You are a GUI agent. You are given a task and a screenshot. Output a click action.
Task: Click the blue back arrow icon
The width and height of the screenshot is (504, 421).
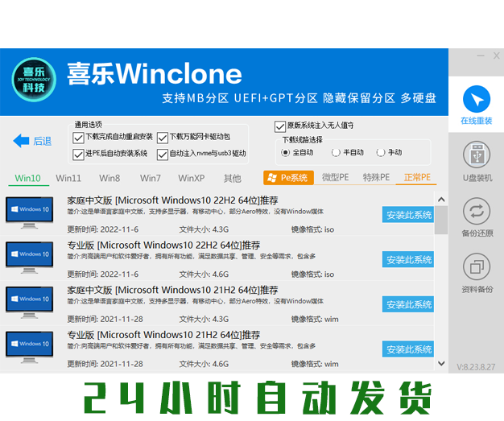click(21, 141)
